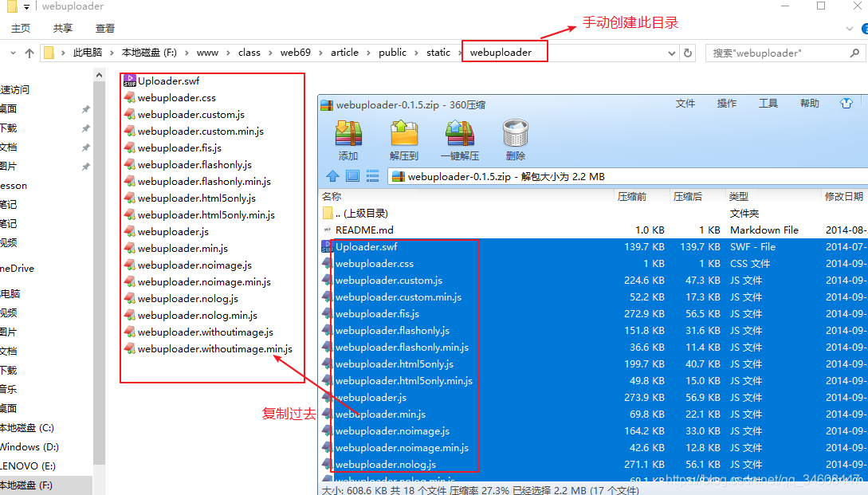
Task: Click the folder icon in Explorer address bar
Action: tap(49, 53)
